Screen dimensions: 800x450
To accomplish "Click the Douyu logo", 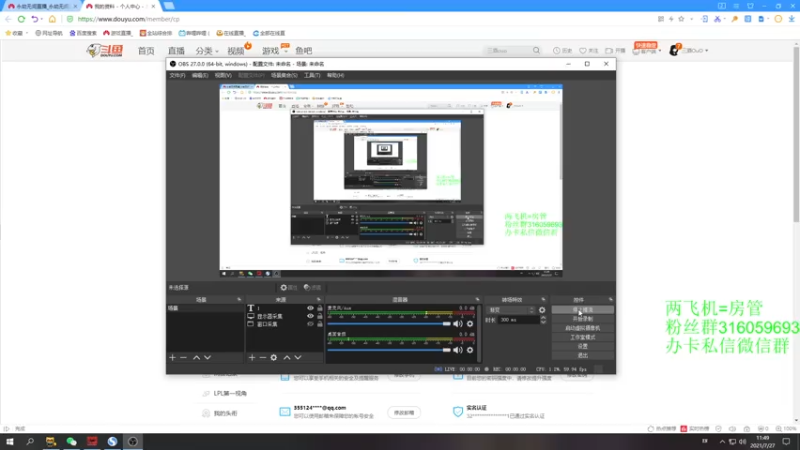I will (x=105, y=51).
